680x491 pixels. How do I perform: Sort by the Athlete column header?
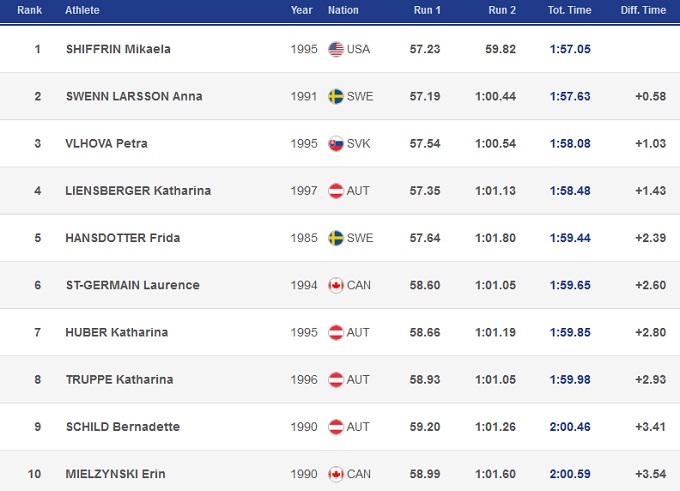click(x=82, y=10)
